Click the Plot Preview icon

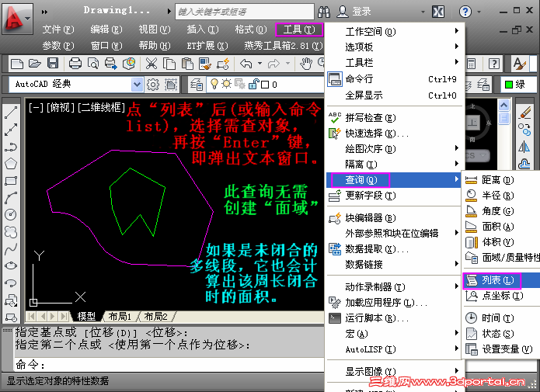tap(93, 64)
